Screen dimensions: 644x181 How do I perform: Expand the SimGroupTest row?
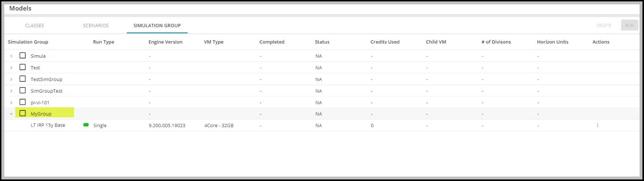click(11, 91)
